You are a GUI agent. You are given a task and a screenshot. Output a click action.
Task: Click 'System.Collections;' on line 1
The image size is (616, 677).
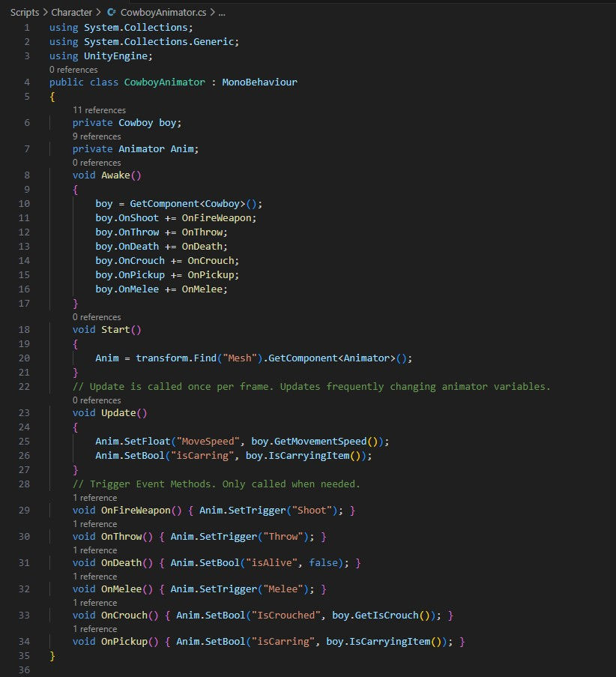pos(139,28)
